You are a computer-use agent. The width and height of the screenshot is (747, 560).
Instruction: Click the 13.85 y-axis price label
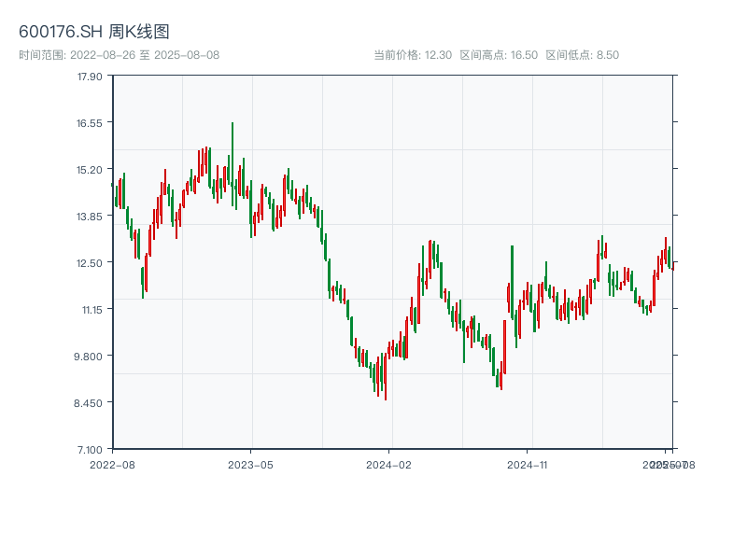[90, 216]
